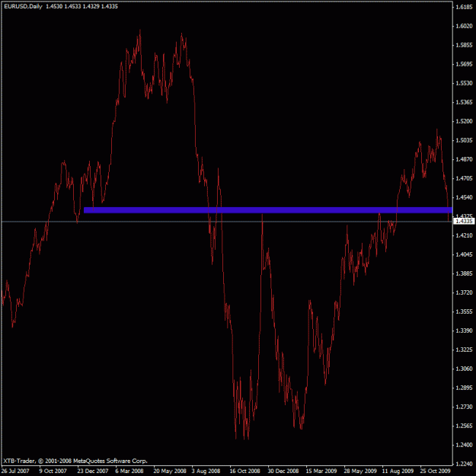Click the 28 May 2009 date label
Image resolution: width=476 pixels, height=476 pixels.
[359, 471]
